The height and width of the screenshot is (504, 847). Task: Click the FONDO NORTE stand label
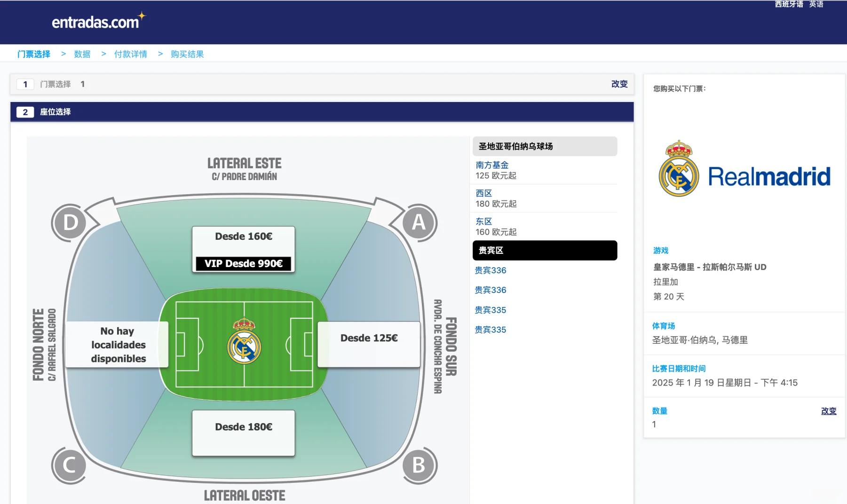point(38,345)
